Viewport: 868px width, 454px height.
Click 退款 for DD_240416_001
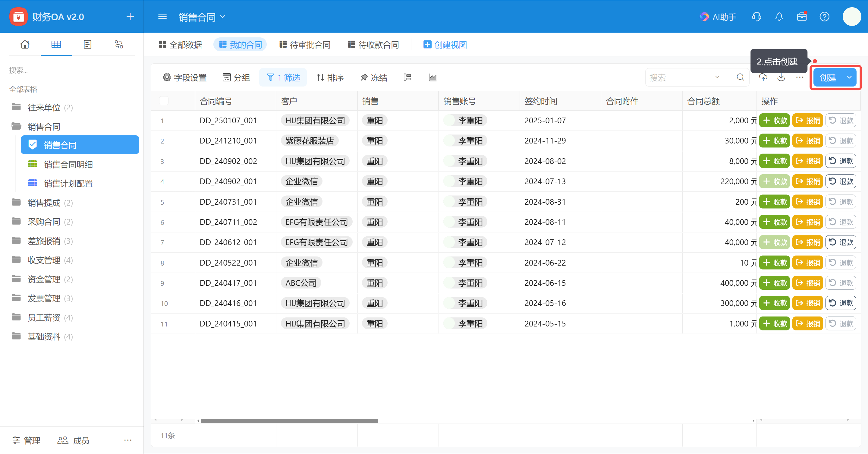pos(841,303)
